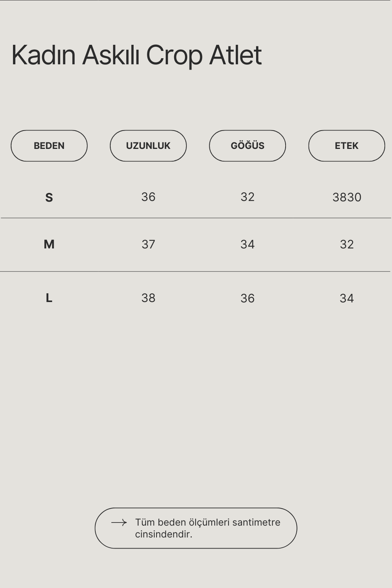The image size is (392, 588).
Task: Select GÖĞÜS value 36 in L row
Action: coord(247,298)
